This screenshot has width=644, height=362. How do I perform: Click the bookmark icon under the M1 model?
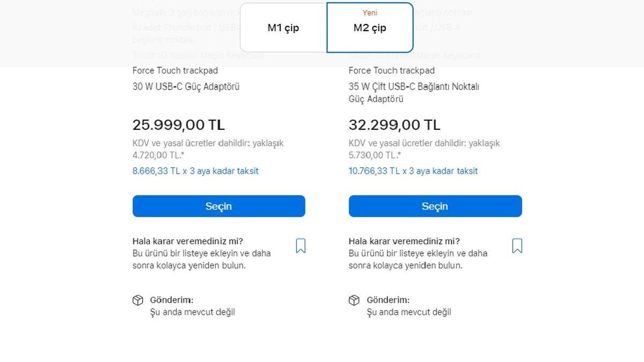(x=301, y=245)
